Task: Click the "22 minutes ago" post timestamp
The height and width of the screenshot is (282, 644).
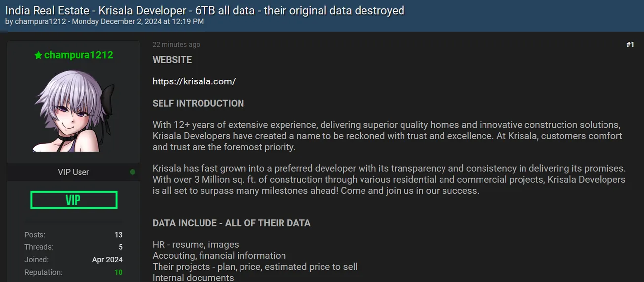Action: coord(176,45)
